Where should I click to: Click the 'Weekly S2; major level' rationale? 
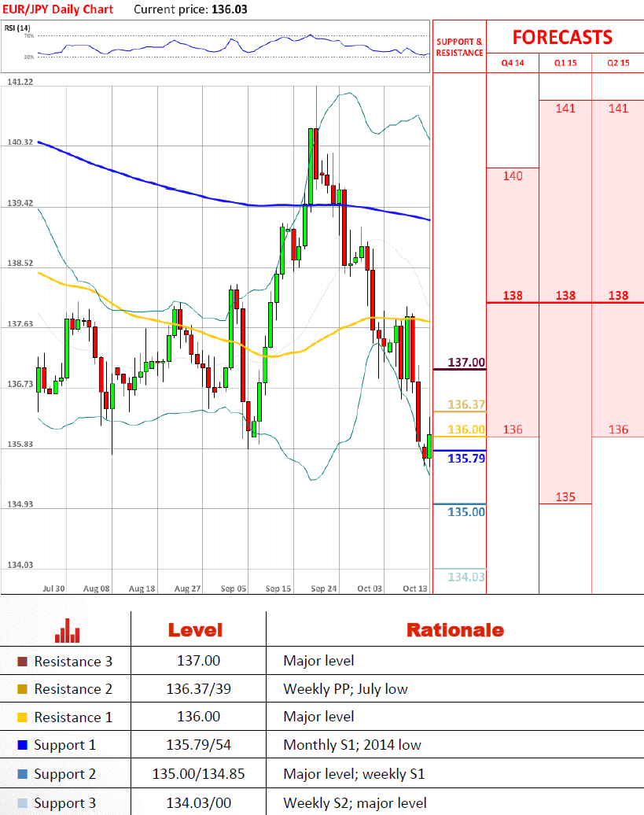pyautogui.click(x=355, y=803)
